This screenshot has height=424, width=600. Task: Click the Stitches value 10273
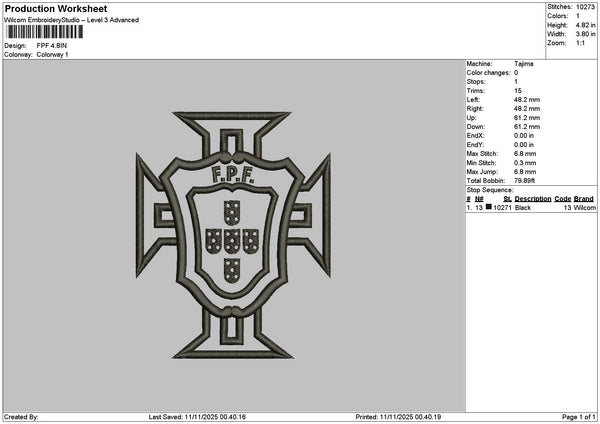tap(585, 7)
